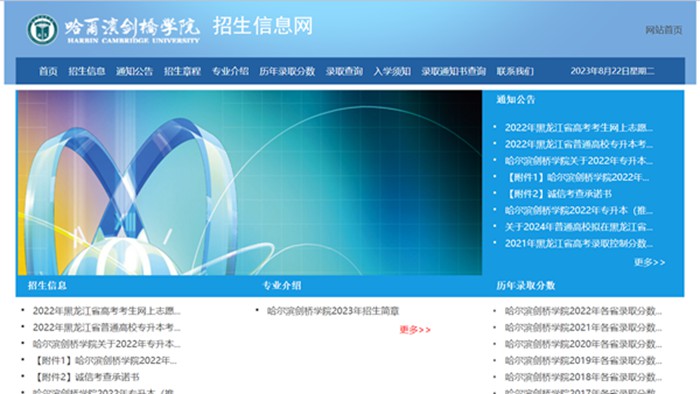Image resolution: width=700 pixels, height=394 pixels.
Task: Open sidebar notice 【附件1】哈尔滨剑桥学院2022年
Action: [577, 177]
